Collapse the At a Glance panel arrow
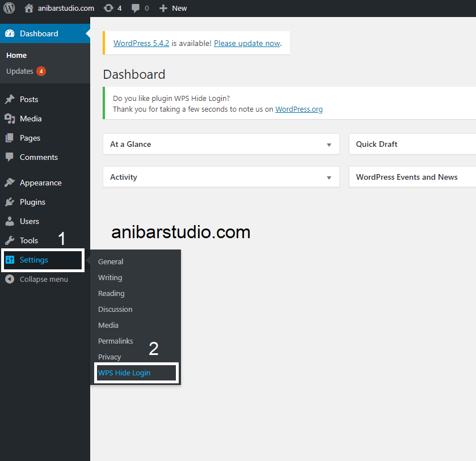 click(328, 145)
